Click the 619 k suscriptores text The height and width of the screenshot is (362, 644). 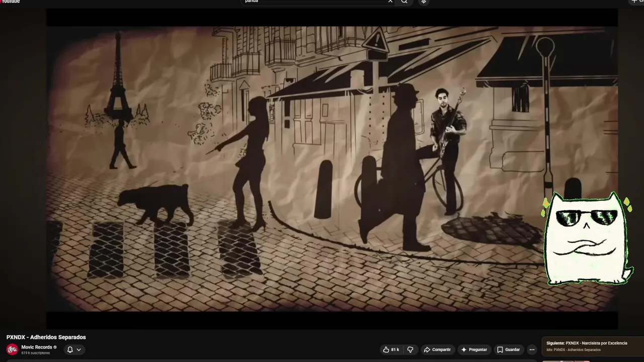tap(35, 353)
